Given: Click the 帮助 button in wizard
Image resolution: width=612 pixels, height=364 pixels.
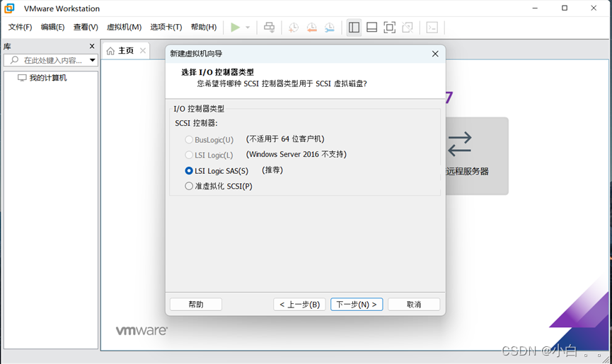Looking at the screenshot, I should pos(196,305).
